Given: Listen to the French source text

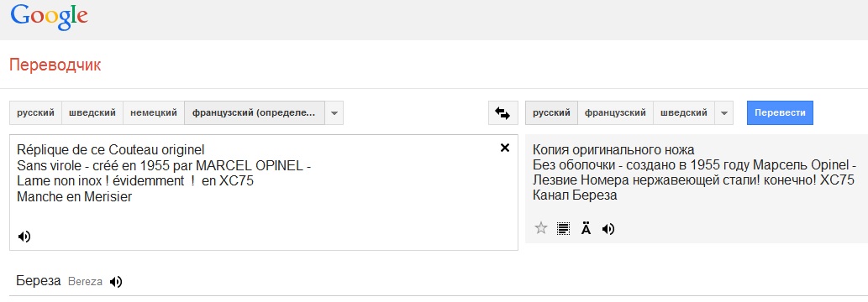Looking at the screenshot, I should [24, 237].
